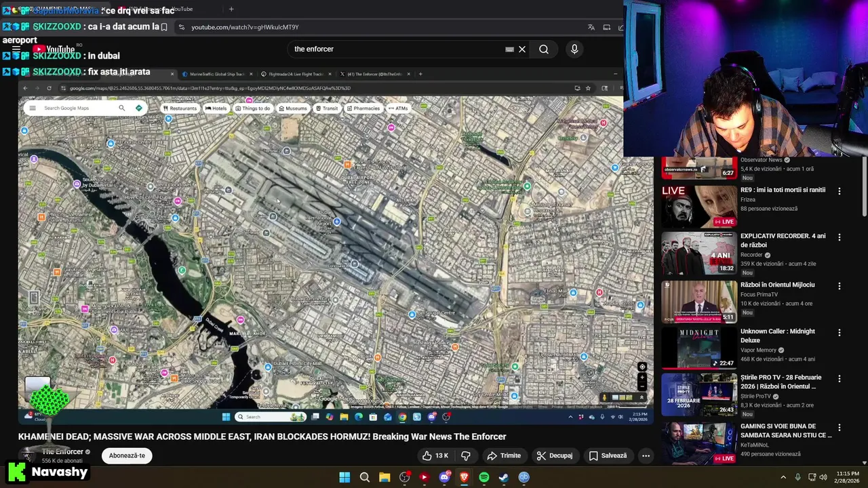Open OBS Studio from the taskbar
Screen dimensions: 868x488
[x=404, y=477]
